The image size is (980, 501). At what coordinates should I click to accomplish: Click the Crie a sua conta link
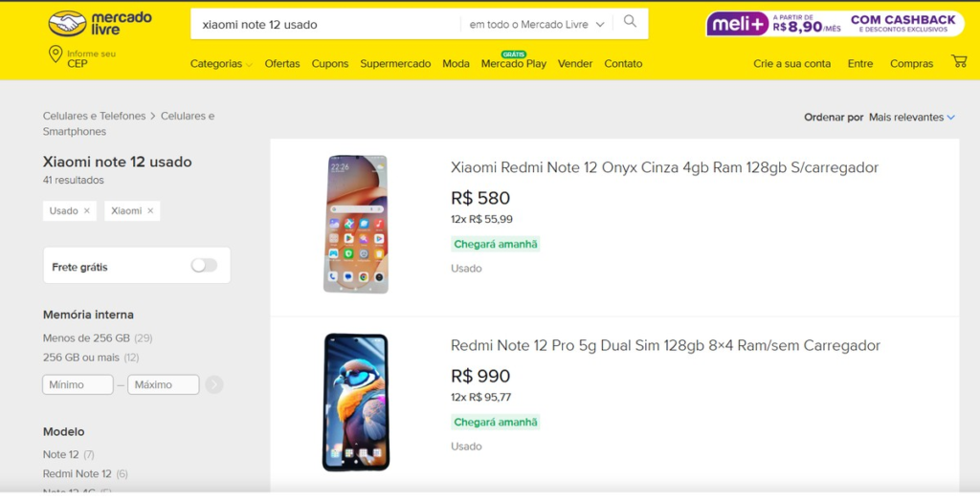[791, 64]
